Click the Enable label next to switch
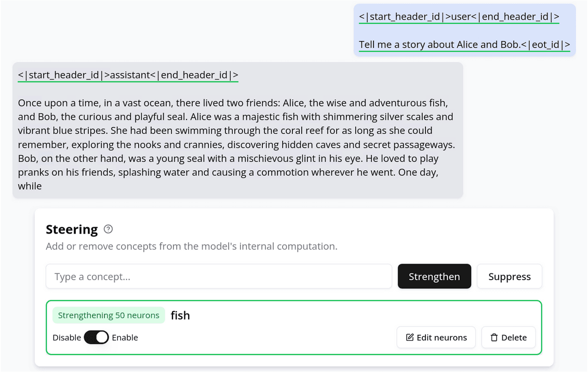 coord(125,338)
